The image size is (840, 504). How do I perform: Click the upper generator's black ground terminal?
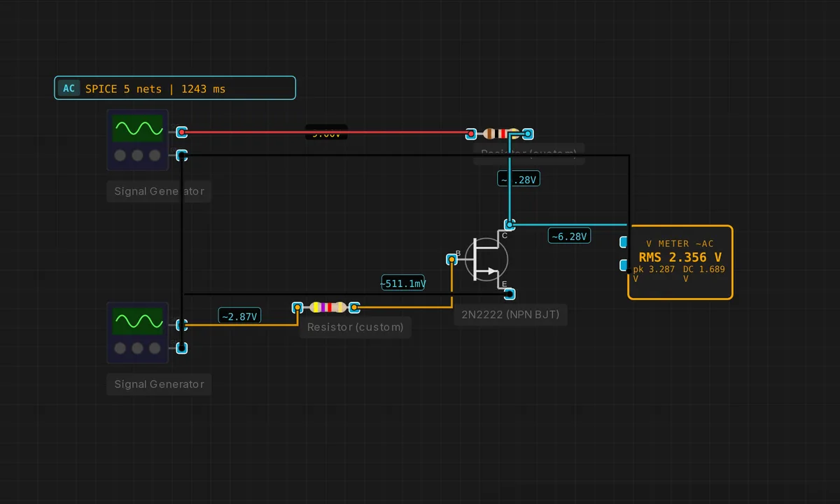click(182, 155)
